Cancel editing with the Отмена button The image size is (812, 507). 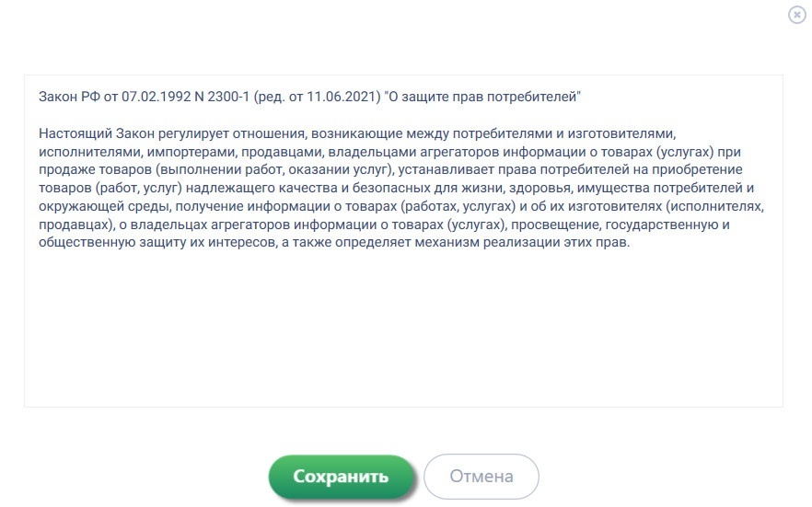tap(481, 477)
